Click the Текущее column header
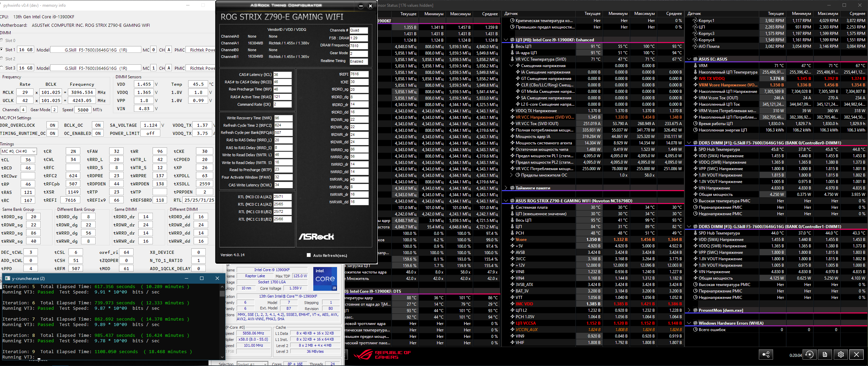 pos(592,14)
